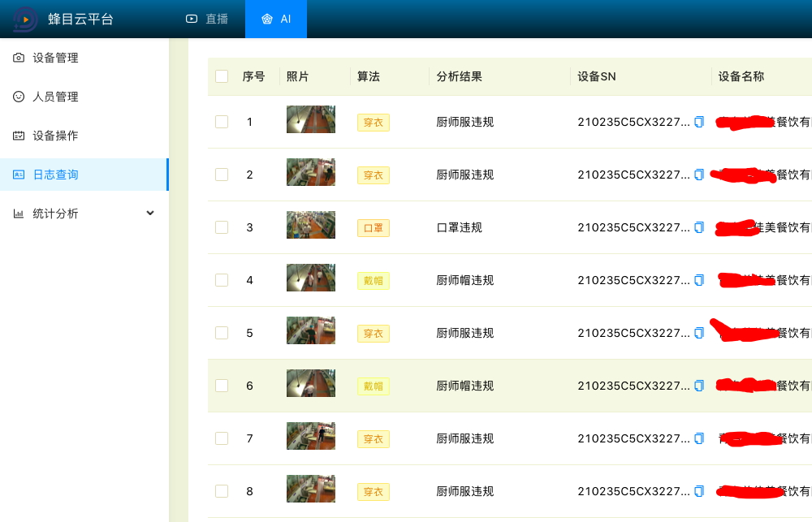Click the smiley-face icon beside 人员管理
Image resolution: width=812 pixels, height=522 pixels.
pyautogui.click(x=18, y=97)
